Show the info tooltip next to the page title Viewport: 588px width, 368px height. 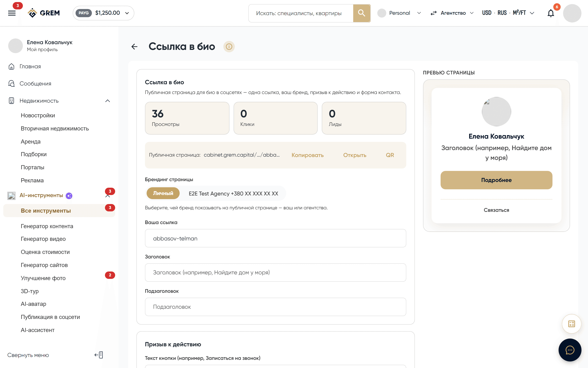229,46
